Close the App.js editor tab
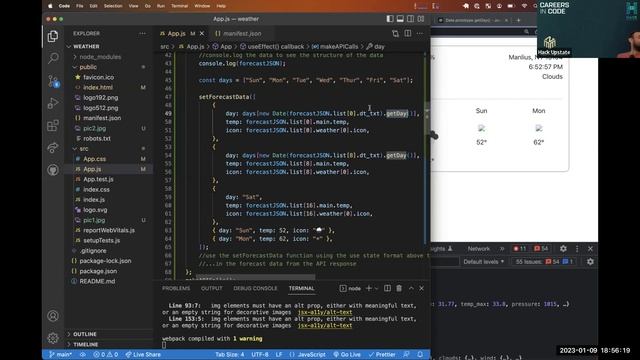 pyautogui.click(x=202, y=33)
